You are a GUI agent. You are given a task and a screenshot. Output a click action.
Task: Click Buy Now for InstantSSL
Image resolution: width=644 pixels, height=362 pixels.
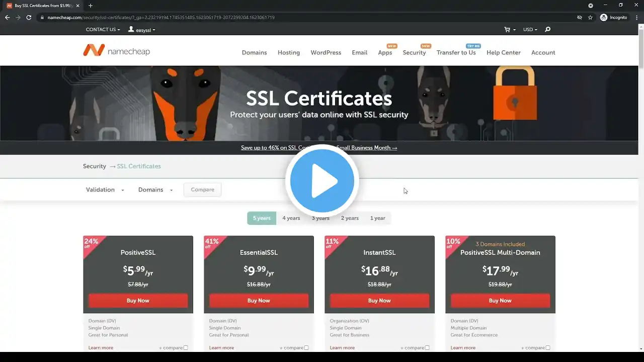point(379,301)
